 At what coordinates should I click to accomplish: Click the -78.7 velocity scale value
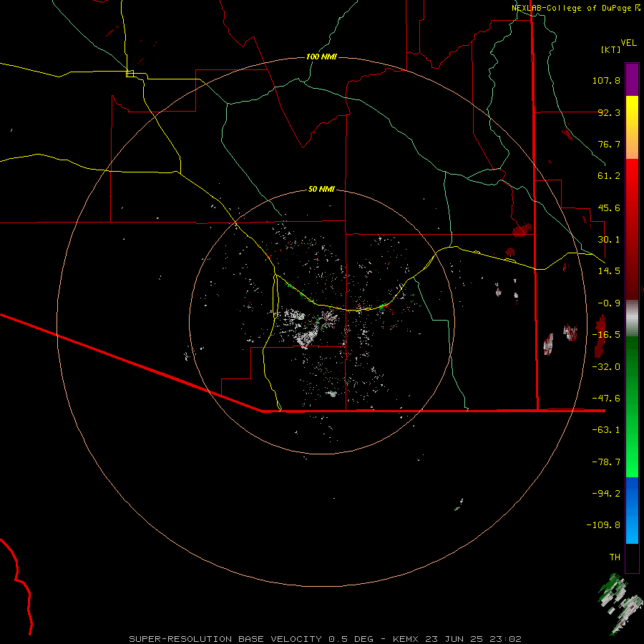(x=606, y=462)
